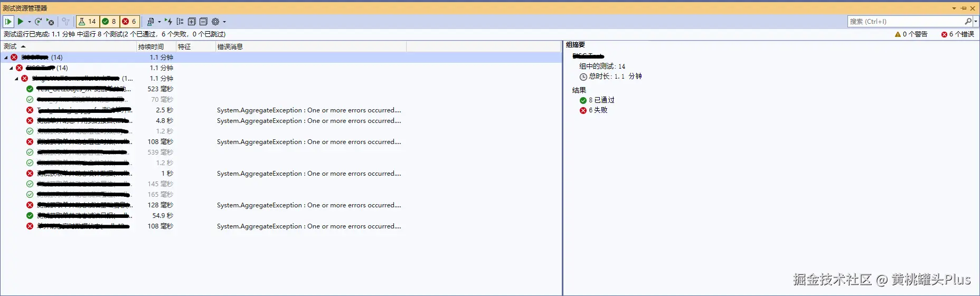Expand all test nodes
This screenshot has width=980, height=296.
pos(192,22)
